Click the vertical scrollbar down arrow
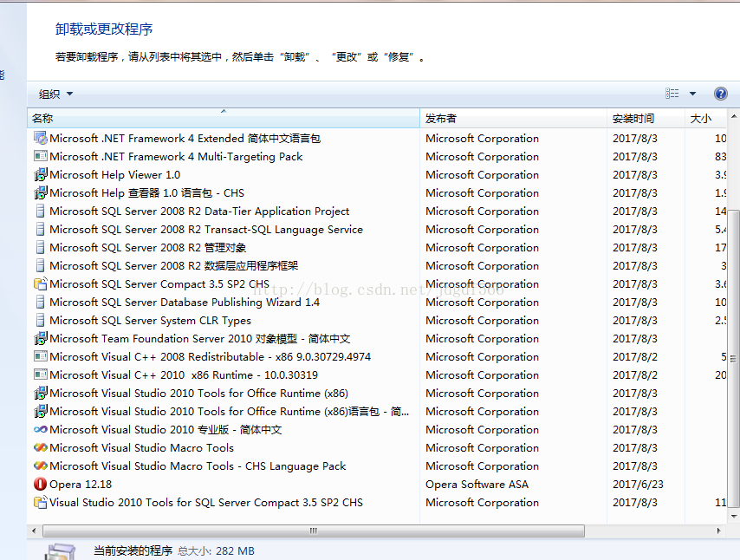This screenshot has height=560, width=740. click(734, 517)
